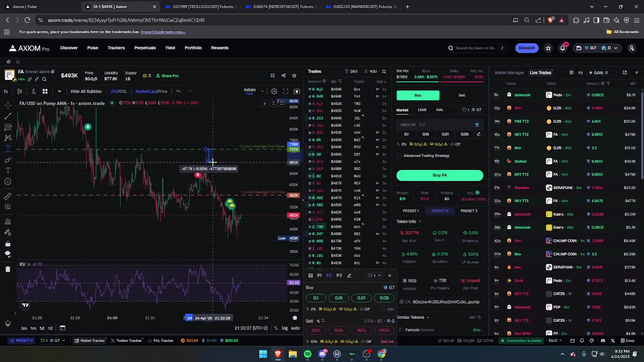Open the EU-C region dropdown
The height and width of the screenshot is (362, 644).
pos(555,341)
